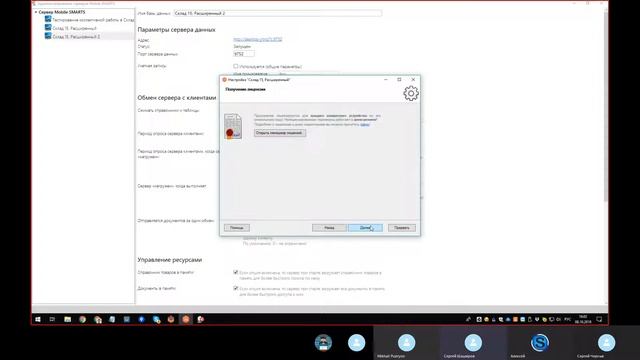Toggle 'Используются общие параметры' checkbox

(x=236, y=66)
